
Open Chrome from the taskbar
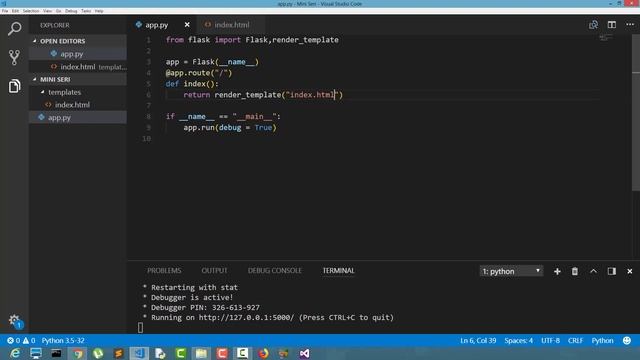click(77, 353)
